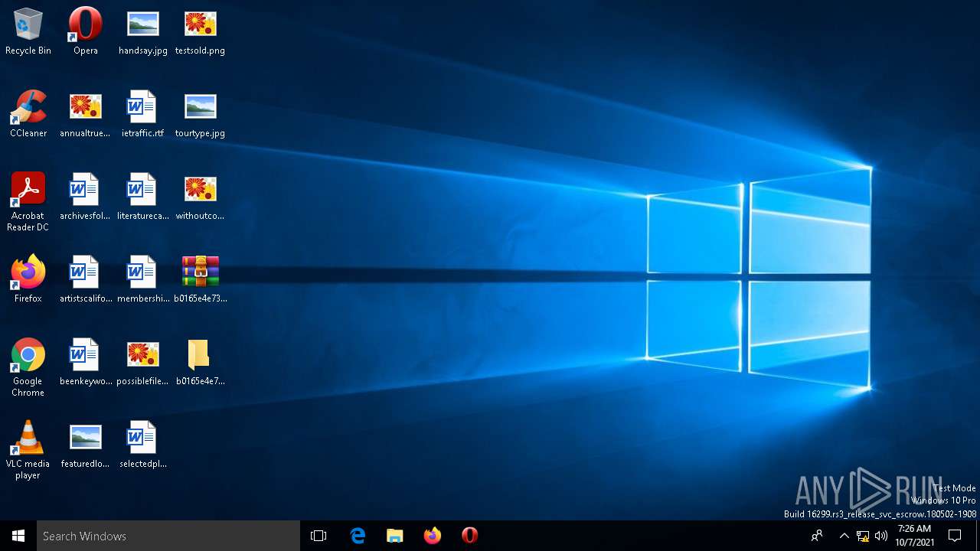
Task: Select the CCleaner desktop shortcut
Action: (28, 114)
